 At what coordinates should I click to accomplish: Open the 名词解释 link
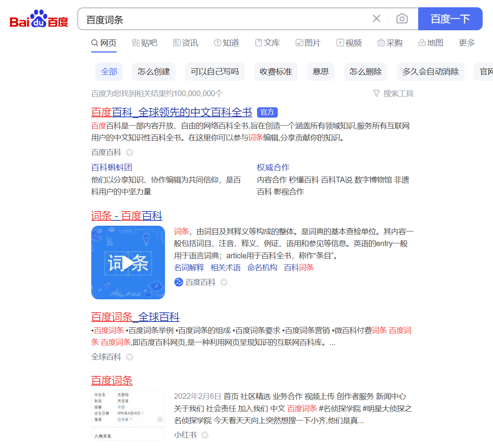coord(189,267)
